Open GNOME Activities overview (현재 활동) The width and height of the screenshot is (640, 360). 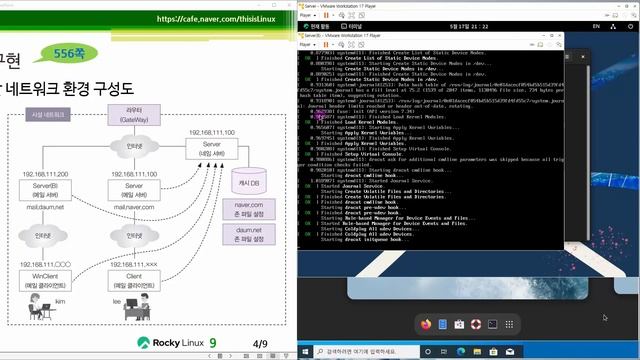click(316, 26)
